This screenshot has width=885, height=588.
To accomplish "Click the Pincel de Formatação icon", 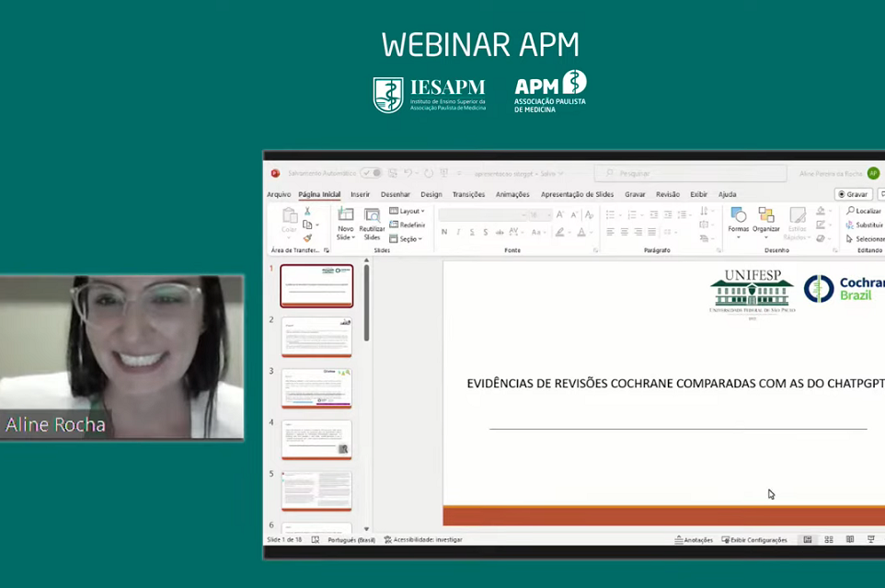I will pos(307,238).
